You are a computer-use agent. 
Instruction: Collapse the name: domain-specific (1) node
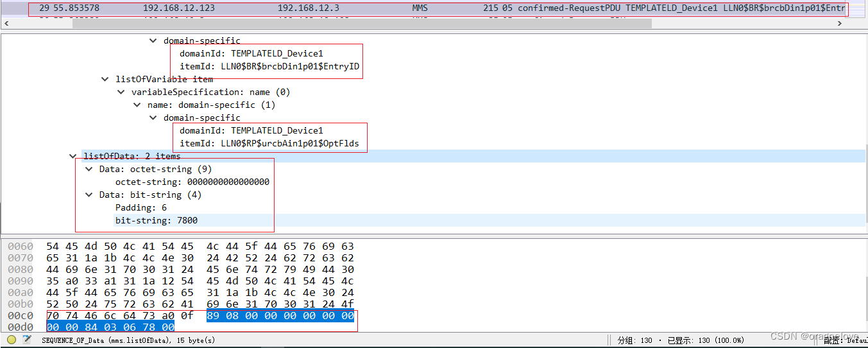click(137, 105)
